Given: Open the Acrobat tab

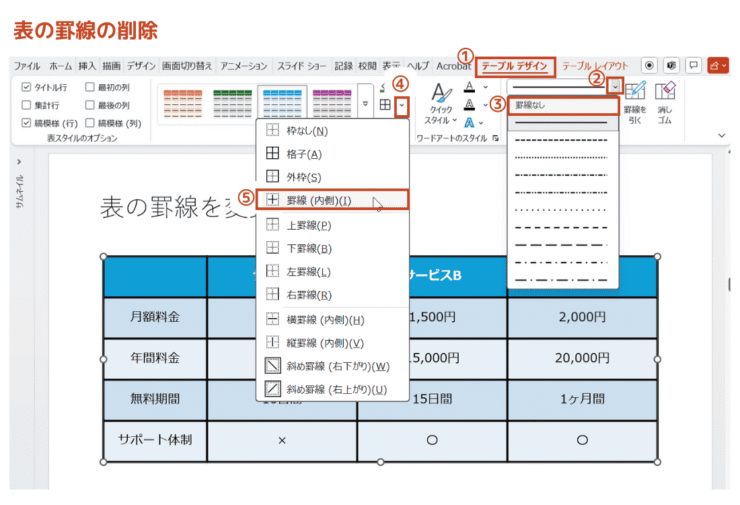Looking at the screenshot, I should point(453,66).
